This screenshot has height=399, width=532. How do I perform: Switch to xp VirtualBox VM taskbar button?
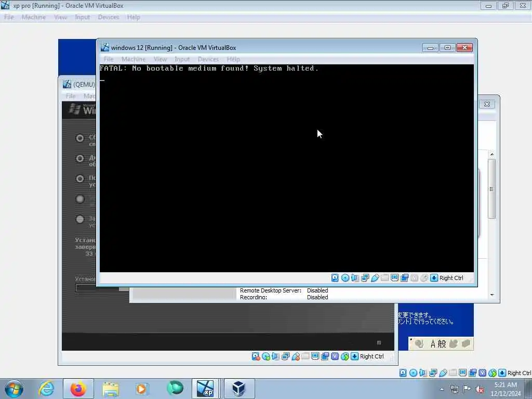(x=205, y=389)
